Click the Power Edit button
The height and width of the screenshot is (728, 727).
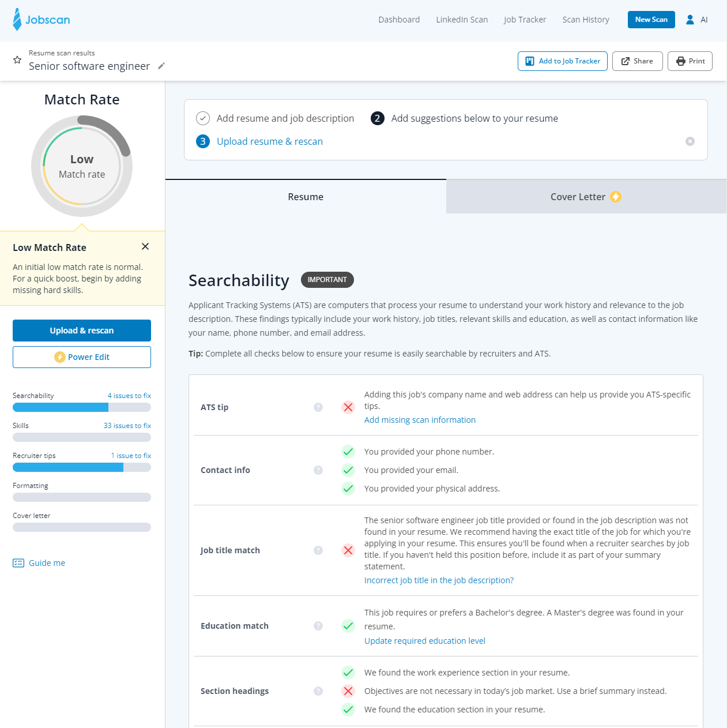pyautogui.click(x=82, y=357)
